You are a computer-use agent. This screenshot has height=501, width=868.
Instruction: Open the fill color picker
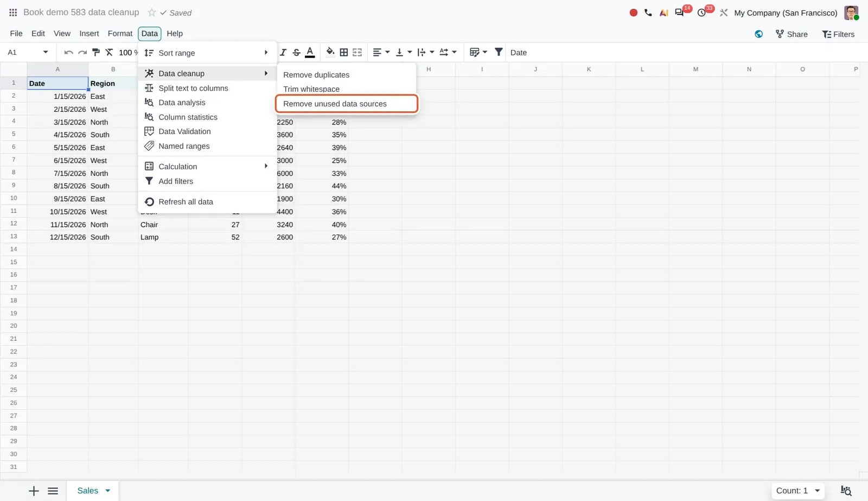click(x=330, y=52)
